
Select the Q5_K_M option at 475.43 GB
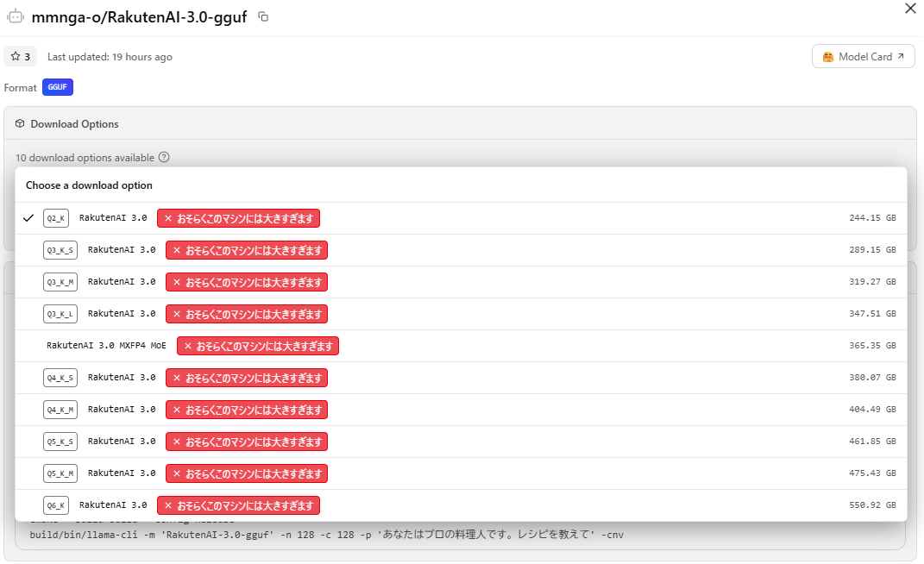click(x=461, y=473)
